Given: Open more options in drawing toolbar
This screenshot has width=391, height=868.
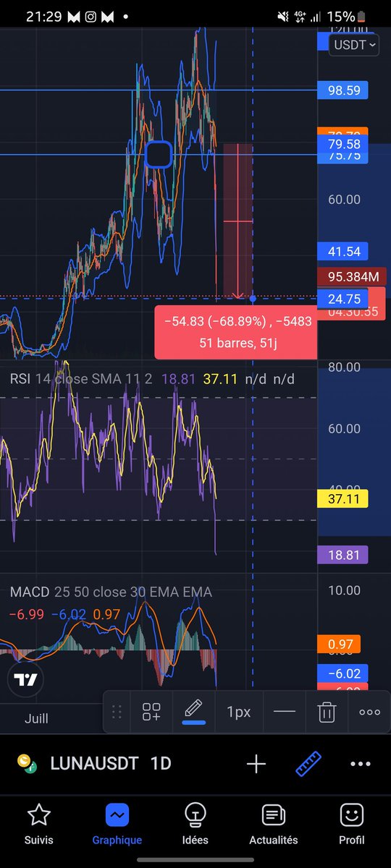Looking at the screenshot, I should (x=369, y=712).
